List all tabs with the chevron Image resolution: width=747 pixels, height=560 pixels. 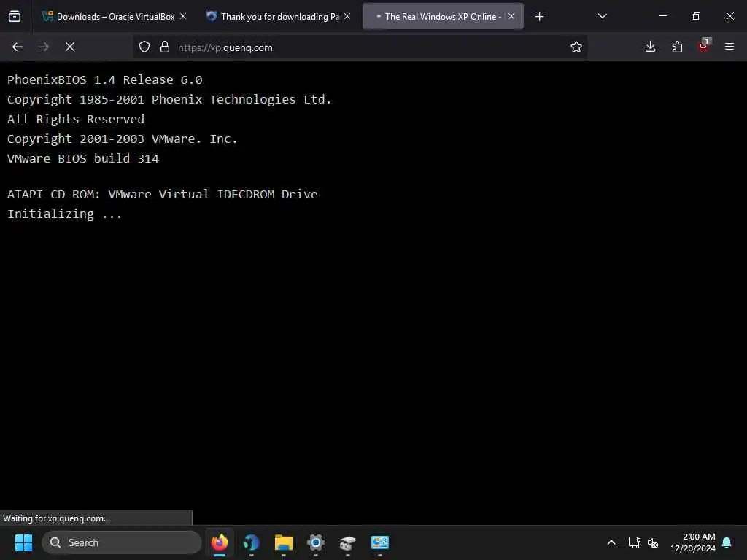pyautogui.click(x=602, y=16)
